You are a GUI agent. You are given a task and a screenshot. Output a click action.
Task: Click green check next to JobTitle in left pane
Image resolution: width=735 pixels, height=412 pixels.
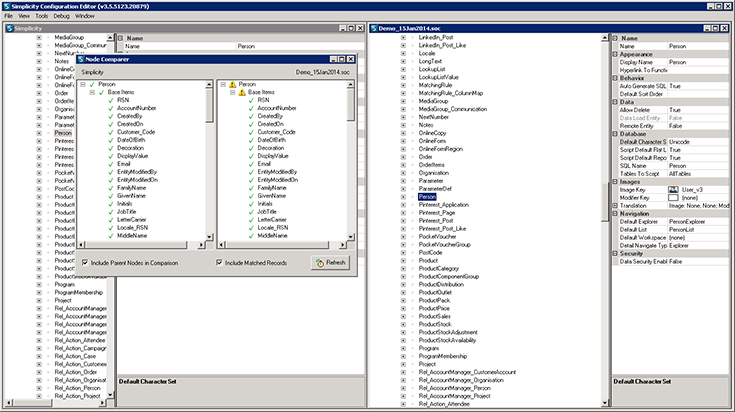(111, 212)
